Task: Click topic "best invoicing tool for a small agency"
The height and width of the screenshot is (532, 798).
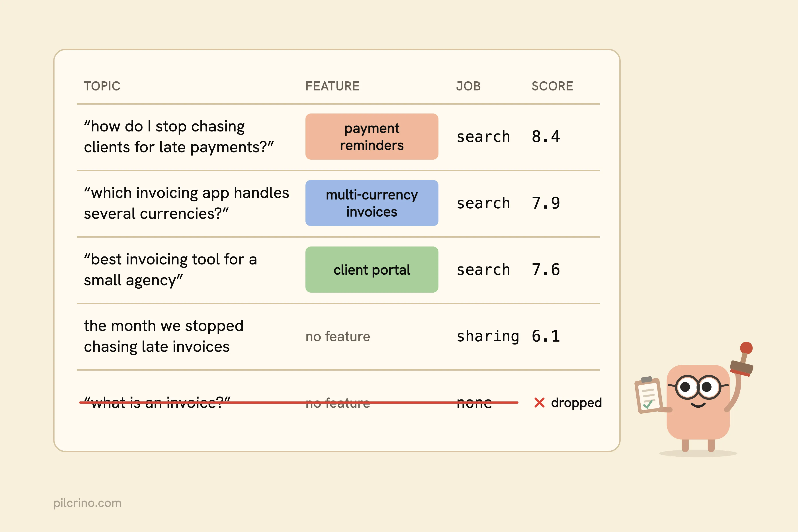Action: click(x=170, y=270)
